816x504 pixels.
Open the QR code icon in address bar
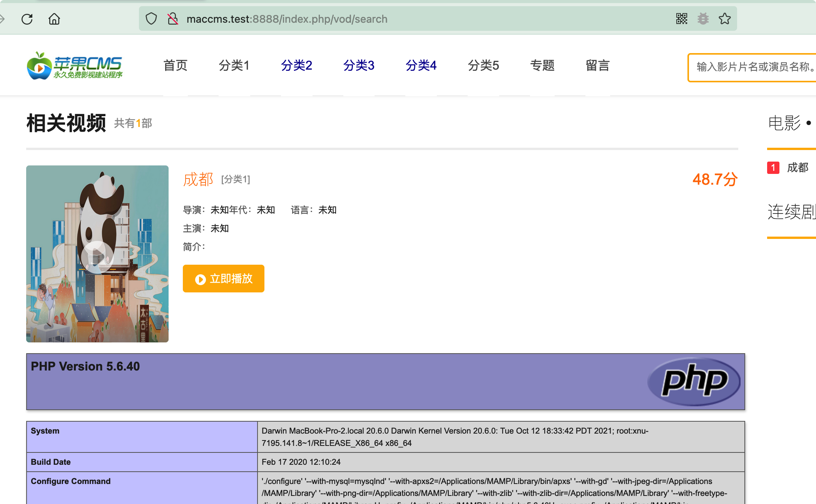point(682,18)
